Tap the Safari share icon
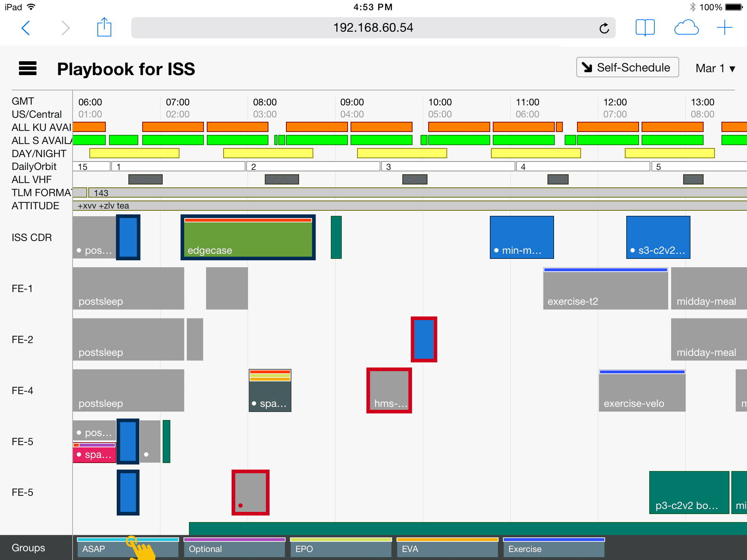This screenshot has width=747, height=560. 104,27
